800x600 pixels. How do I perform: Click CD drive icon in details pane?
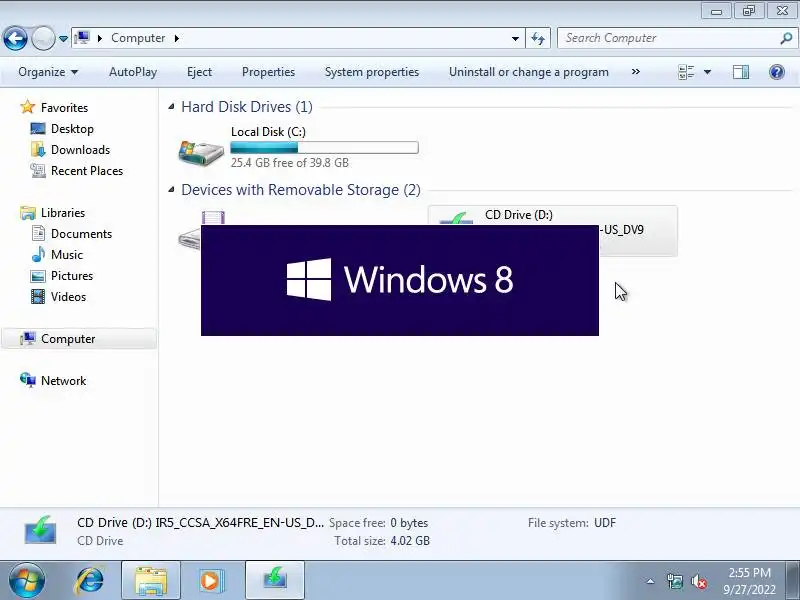pos(40,530)
